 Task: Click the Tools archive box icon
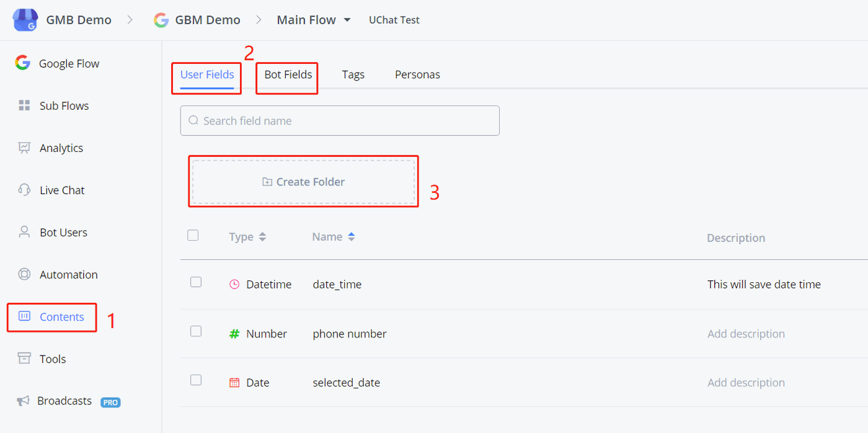tap(24, 359)
